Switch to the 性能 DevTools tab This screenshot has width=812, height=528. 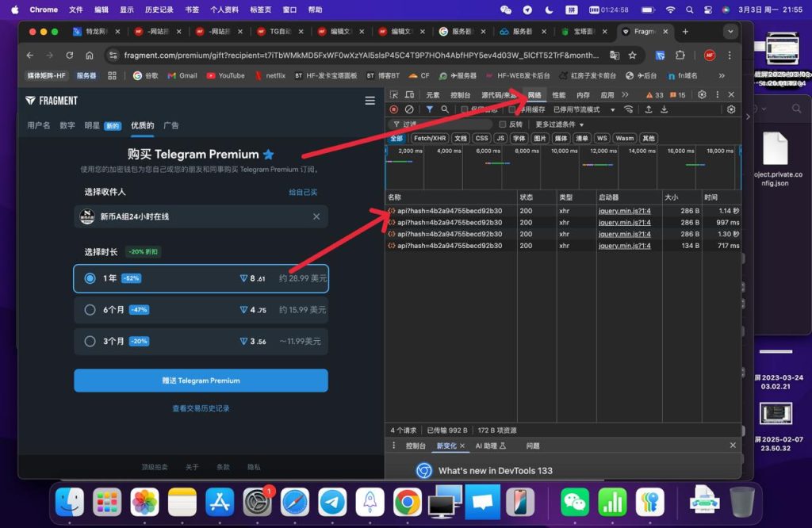tap(559, 95)
